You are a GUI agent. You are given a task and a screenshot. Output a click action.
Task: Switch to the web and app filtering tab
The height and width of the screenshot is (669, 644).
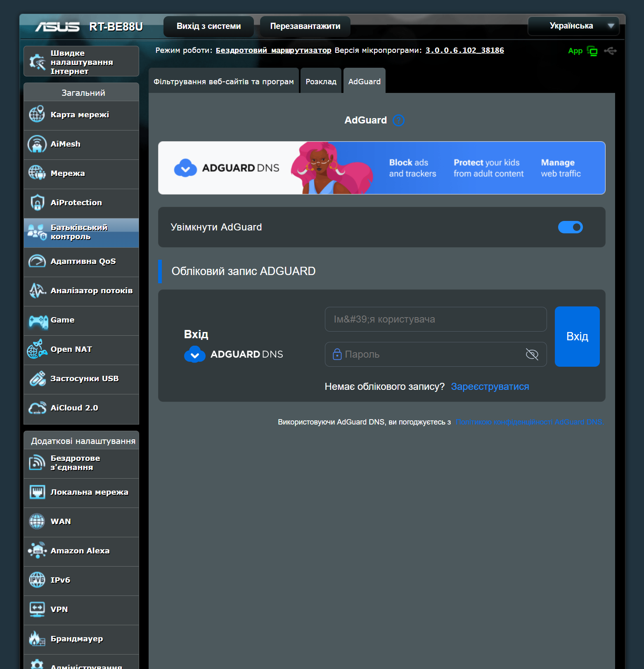pos(224,81)
